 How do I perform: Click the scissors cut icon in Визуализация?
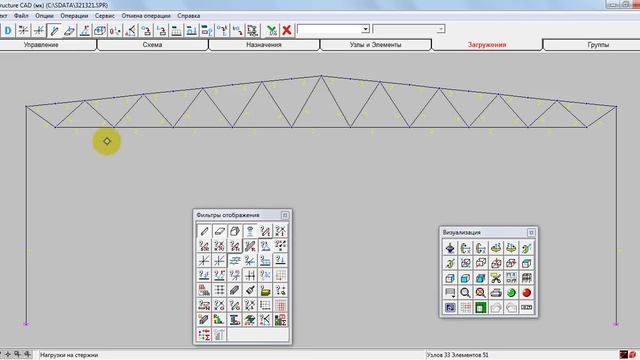pyautogui.click(x=496, y=278)
